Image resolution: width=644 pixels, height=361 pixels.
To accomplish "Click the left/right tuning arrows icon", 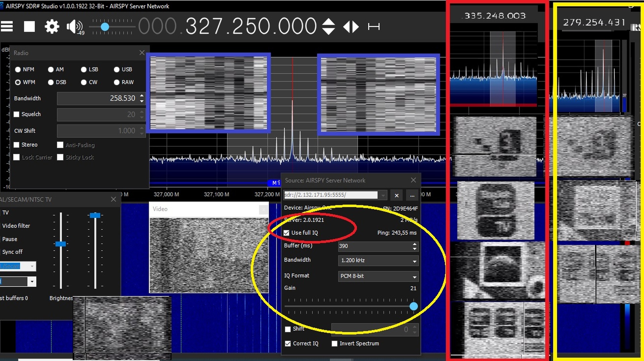I will 351,26.
